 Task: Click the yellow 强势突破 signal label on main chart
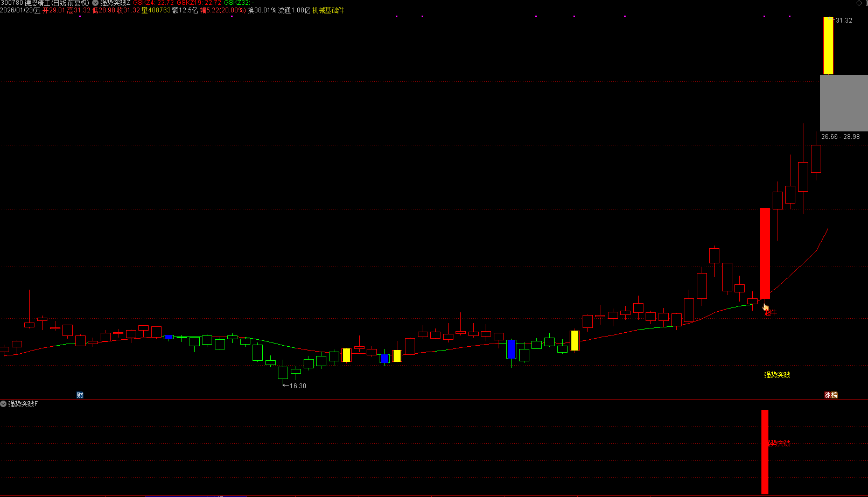pyautogui.click(x=777, y=375)
